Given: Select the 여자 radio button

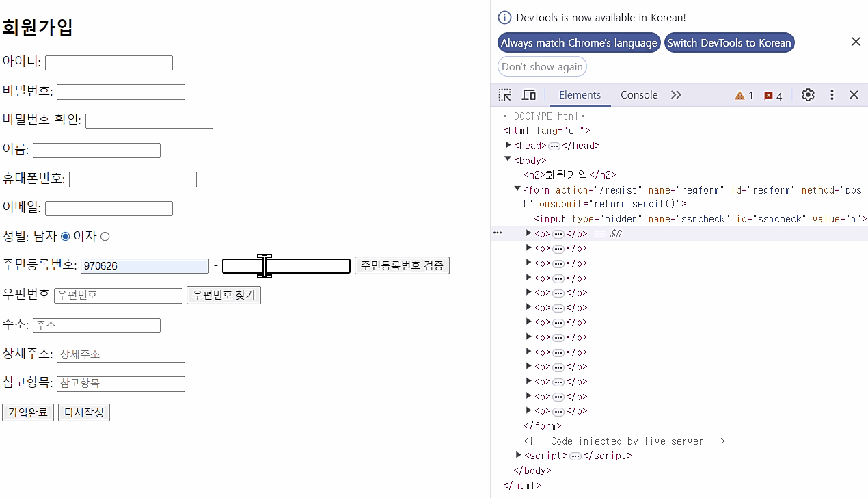Looking at the screenshot, I should click(105, 237).
